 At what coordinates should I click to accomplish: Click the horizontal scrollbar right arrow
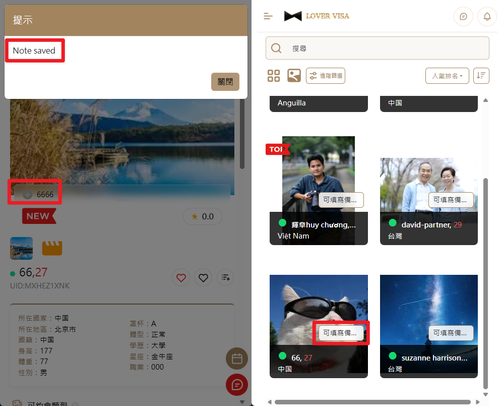[478, 402]
